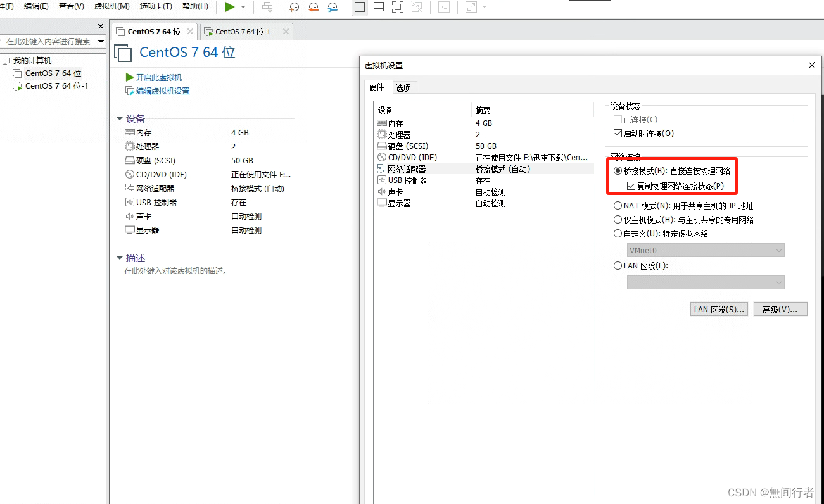The width and height of the screenshot is (824, 504).
Task: Click the CD/DVD (IDE) icon in main panel
Action: pos(130,175)
